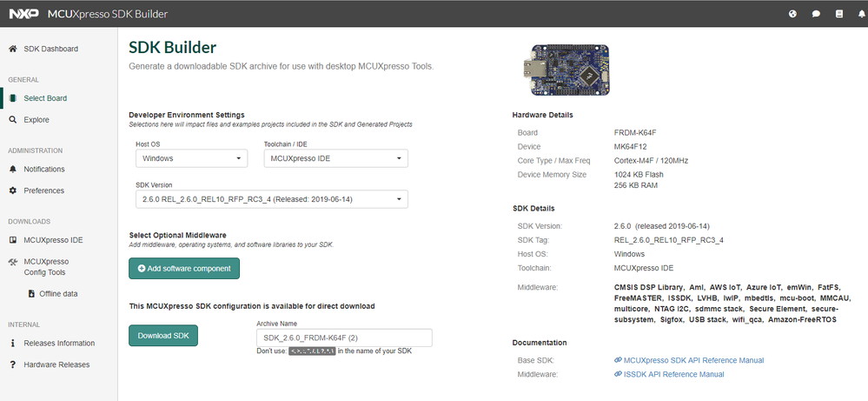
Task: Open the SDK Dashboard menu item
Action: coord(51,49)
